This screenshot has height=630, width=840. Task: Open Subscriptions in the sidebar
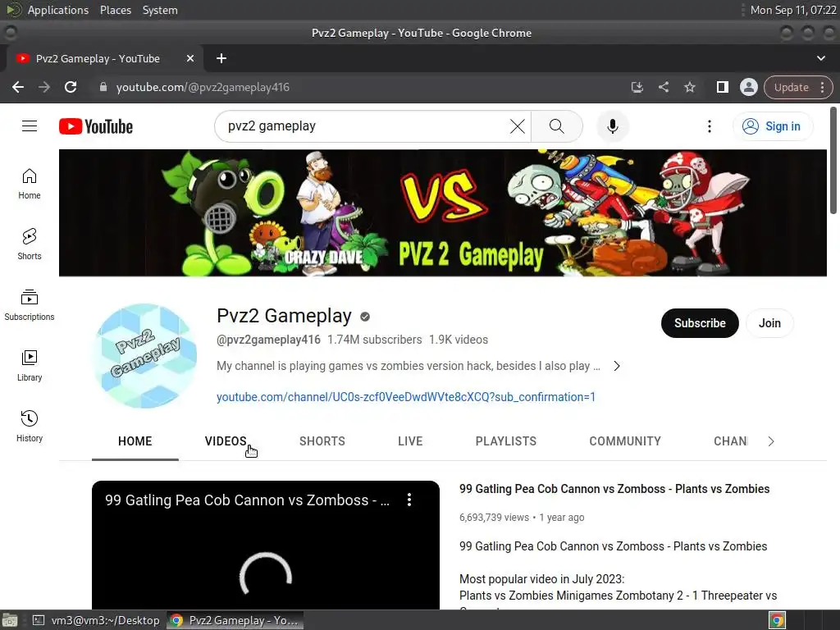pyautogui.click(x=30, y=305)
